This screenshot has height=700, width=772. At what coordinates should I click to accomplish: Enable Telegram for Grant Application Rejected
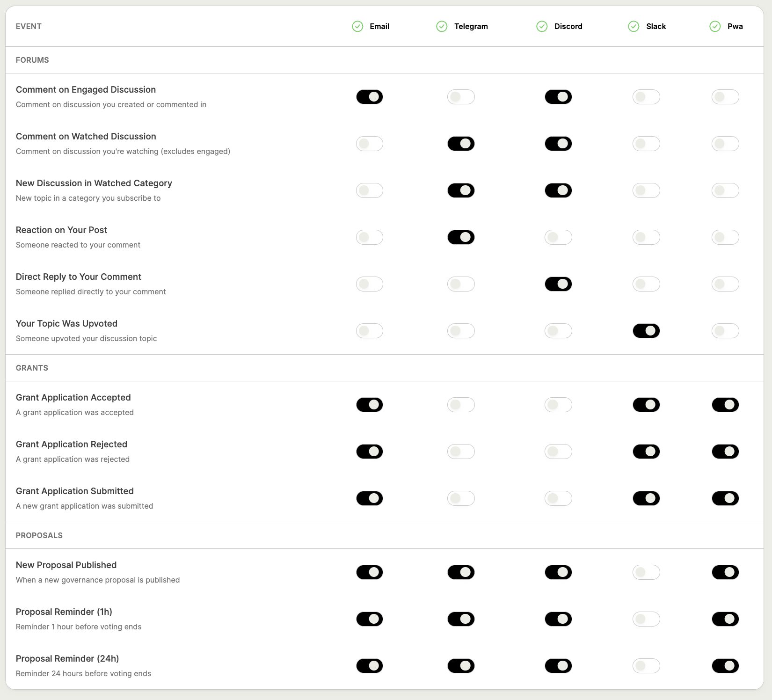tap(461, 452)
